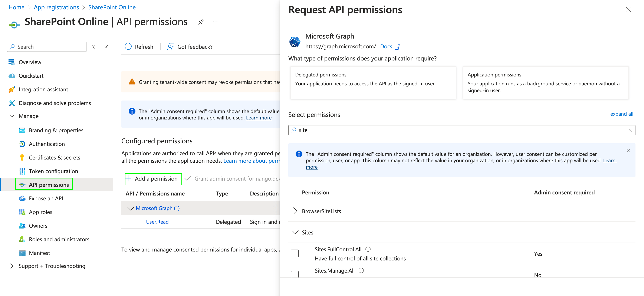Viewport: 644px width, 296px height.
Task: Go to Authentication in the sidebar
Action: pos(46,144)
